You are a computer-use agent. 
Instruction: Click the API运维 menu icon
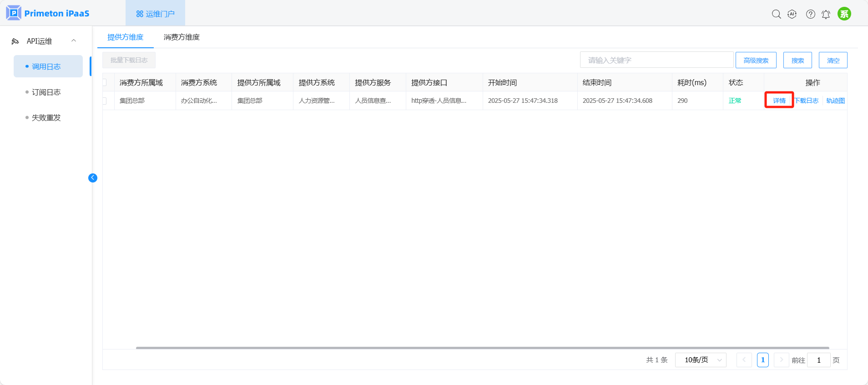point(15,41)
